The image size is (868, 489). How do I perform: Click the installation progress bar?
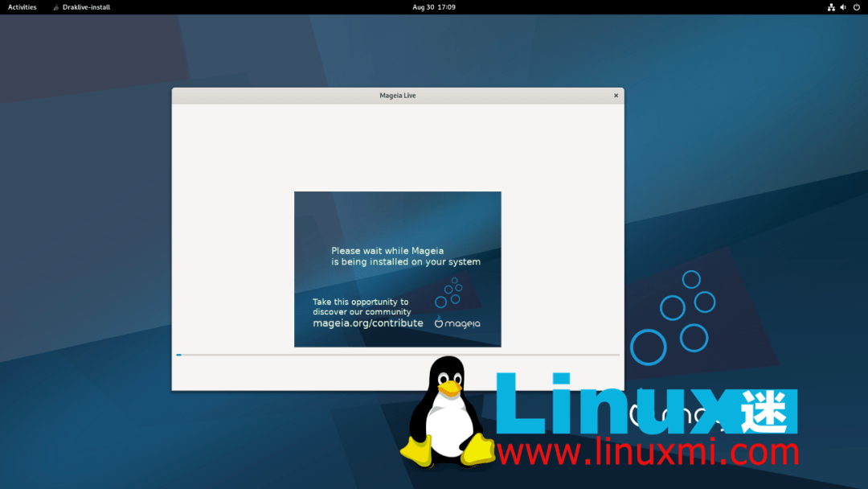(398, 354)
